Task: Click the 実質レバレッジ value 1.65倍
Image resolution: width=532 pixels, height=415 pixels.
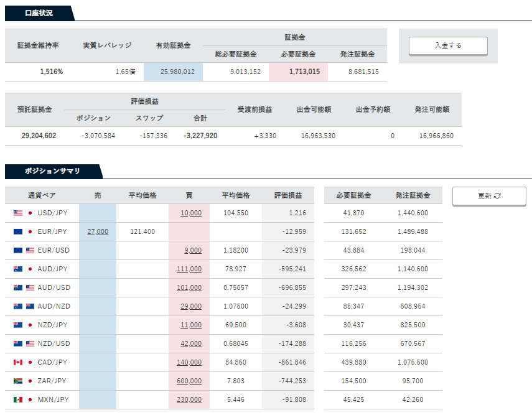Action: [x=125, y=72]
